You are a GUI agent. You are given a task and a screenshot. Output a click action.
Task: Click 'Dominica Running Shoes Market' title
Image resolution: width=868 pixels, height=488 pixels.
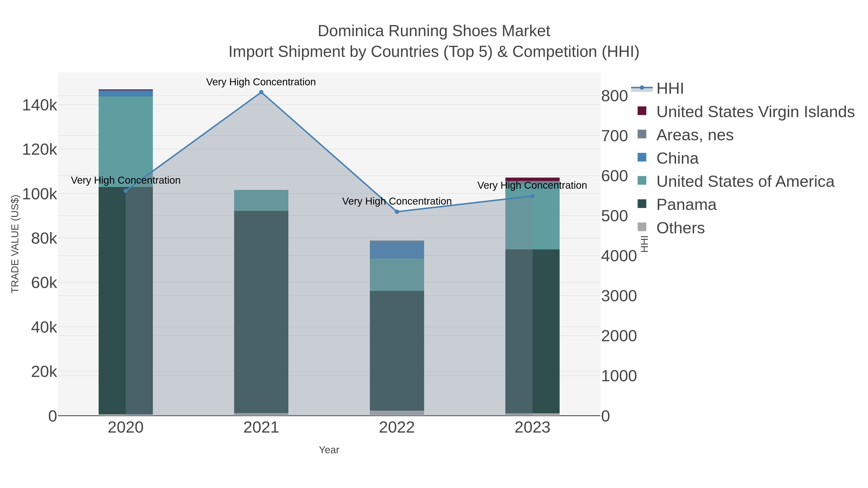[x=434, y=31]
